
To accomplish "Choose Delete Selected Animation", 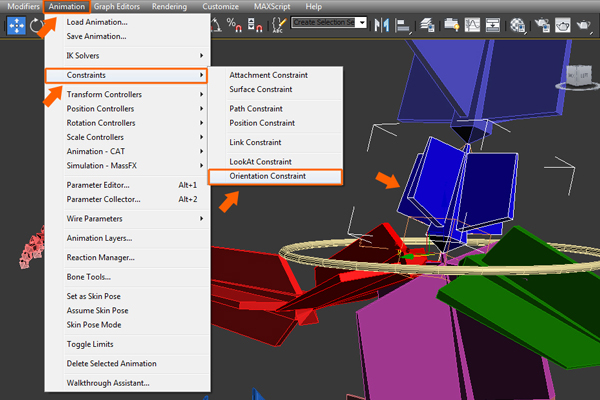I will pyautogui.click(x=127, y=364).
